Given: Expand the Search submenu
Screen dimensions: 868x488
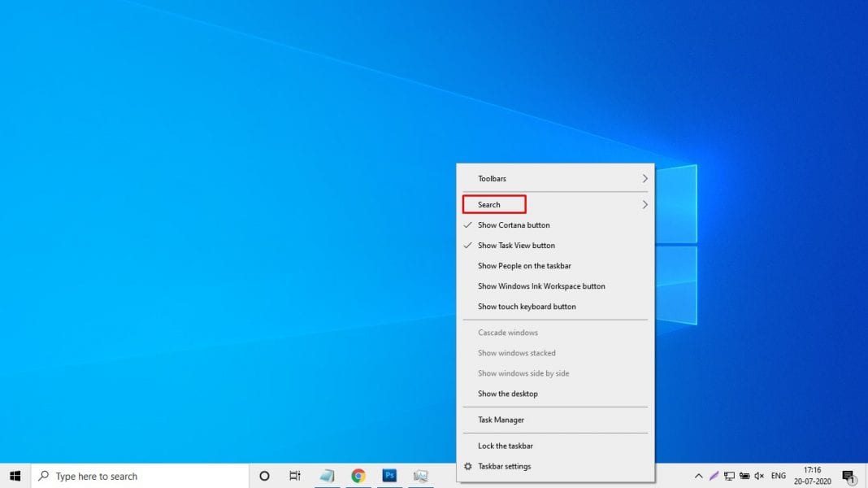Looking at the screenshot, I should pyautogui.click(x=493, y=203).
